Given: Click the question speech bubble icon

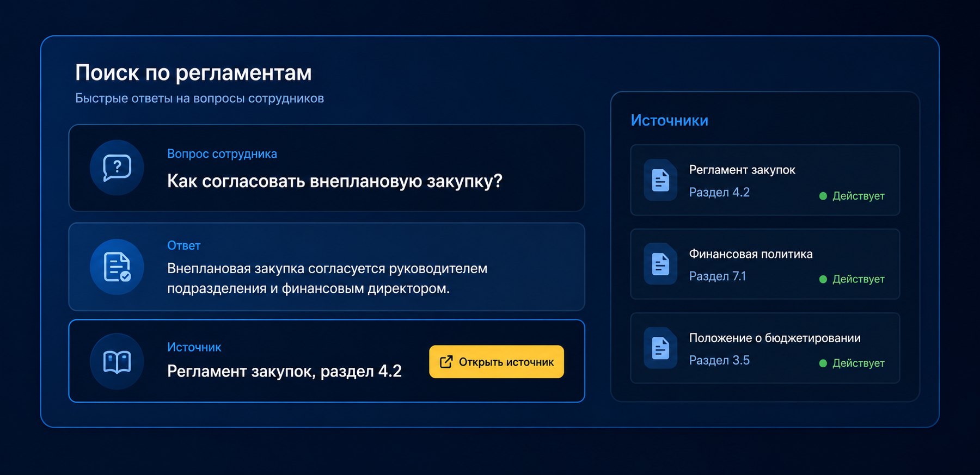Looking at the screenshot, I should point(117,168).
